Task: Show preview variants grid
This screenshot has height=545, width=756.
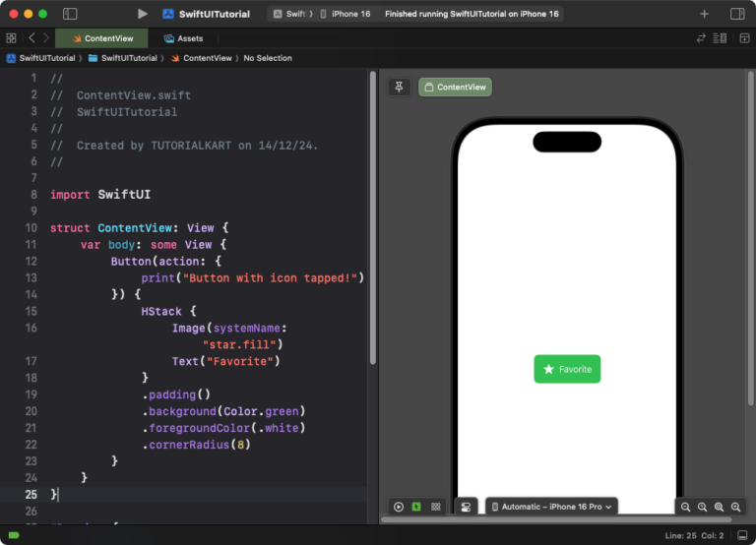Action: click(436, 507)
